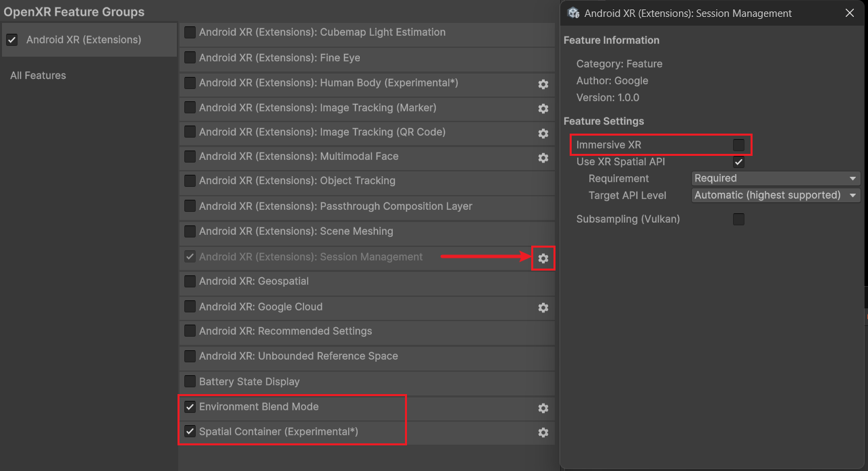The height and width of the screenshot is (471, 868).
Task: Uncheck Use XR Spatial API checkbox
Action: [739, 162]
